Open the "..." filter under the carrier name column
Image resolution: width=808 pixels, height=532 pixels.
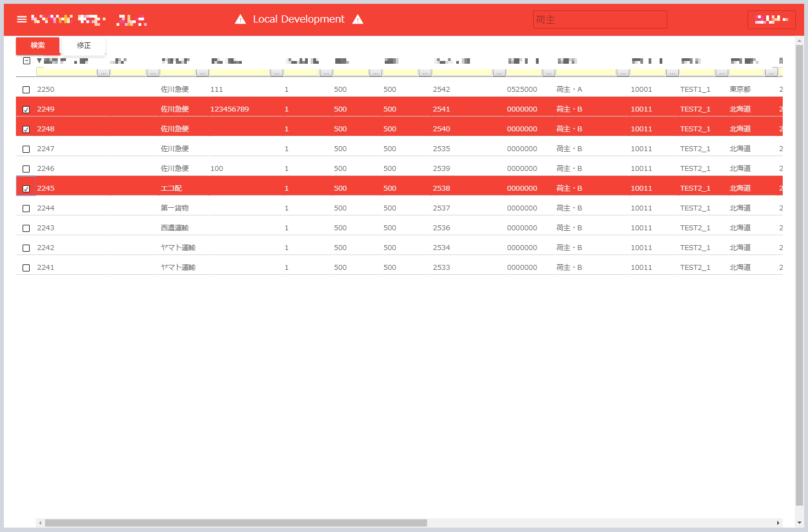[x=202, y=72]
